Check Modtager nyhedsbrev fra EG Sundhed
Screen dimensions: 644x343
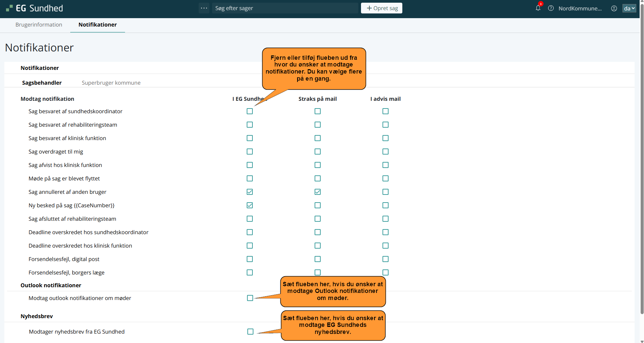(x=250, y=332)
